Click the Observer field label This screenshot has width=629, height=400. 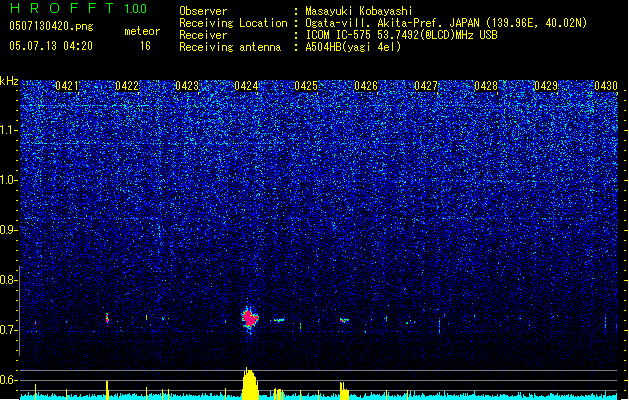coord(203,11)
